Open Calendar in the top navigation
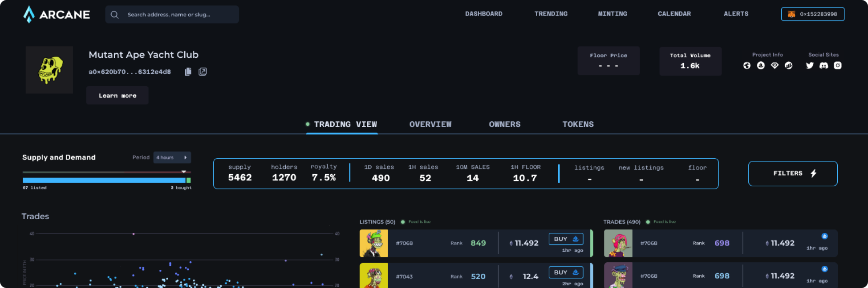Image resolution: width=868 pixels, height=288 pixels. point(674,14)
